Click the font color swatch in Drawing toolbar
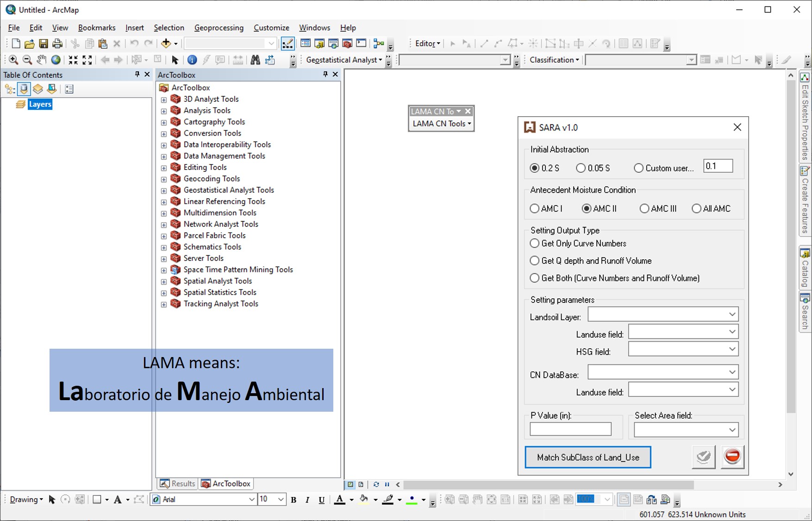812x521 pixels. click(x=340, y=499)
